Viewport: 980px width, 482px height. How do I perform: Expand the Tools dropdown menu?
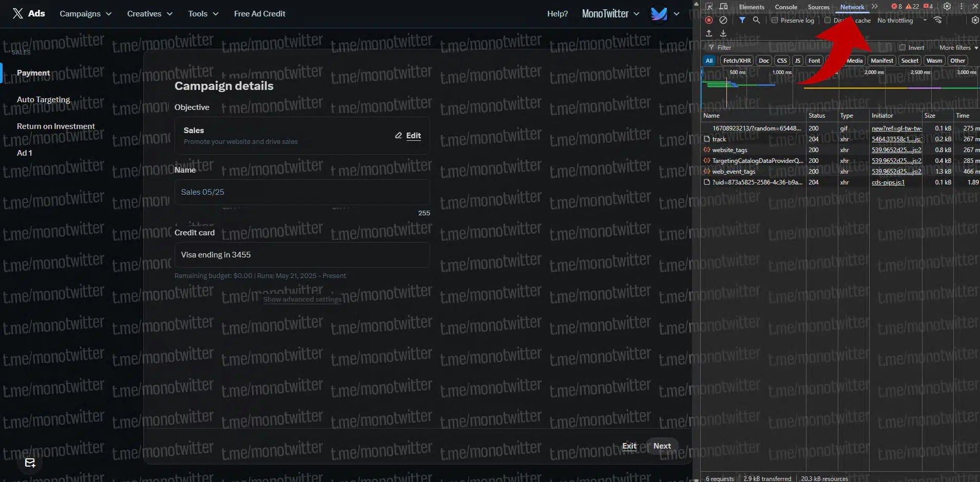point(203,14)
